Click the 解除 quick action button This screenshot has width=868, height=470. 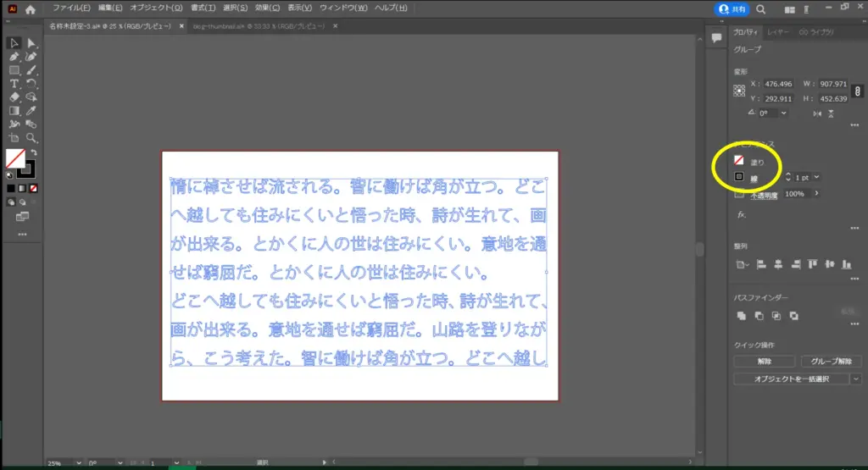pos(765,361)
